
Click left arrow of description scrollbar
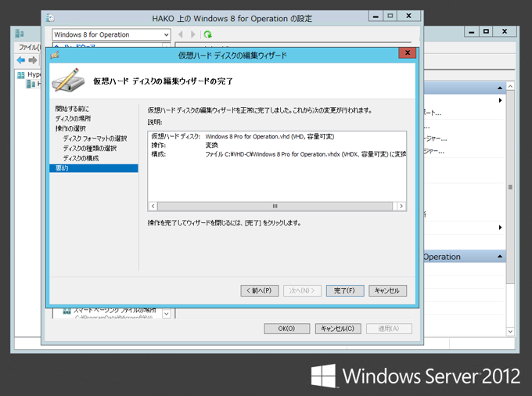[153, 206]
